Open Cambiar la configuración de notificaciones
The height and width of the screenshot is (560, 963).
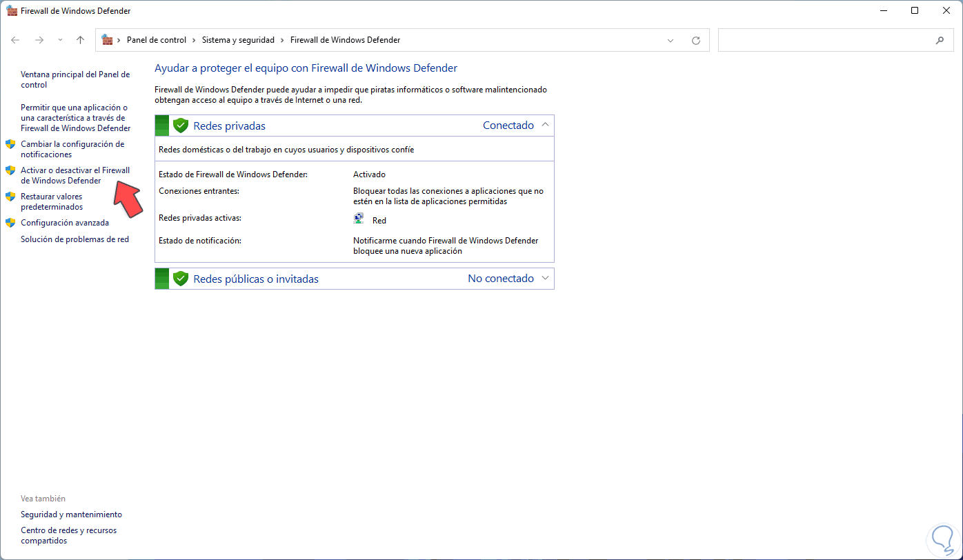tap(72, 149)
